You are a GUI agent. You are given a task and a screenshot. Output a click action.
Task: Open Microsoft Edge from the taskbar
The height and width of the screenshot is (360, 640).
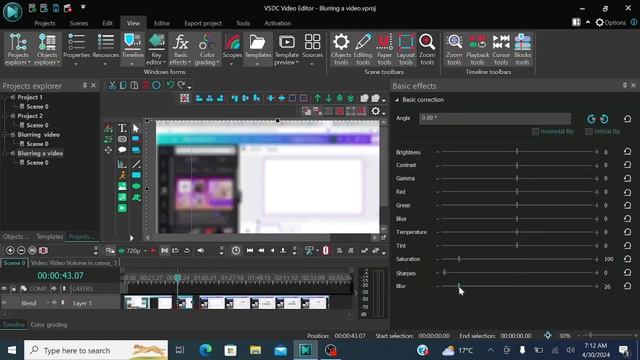206,350
